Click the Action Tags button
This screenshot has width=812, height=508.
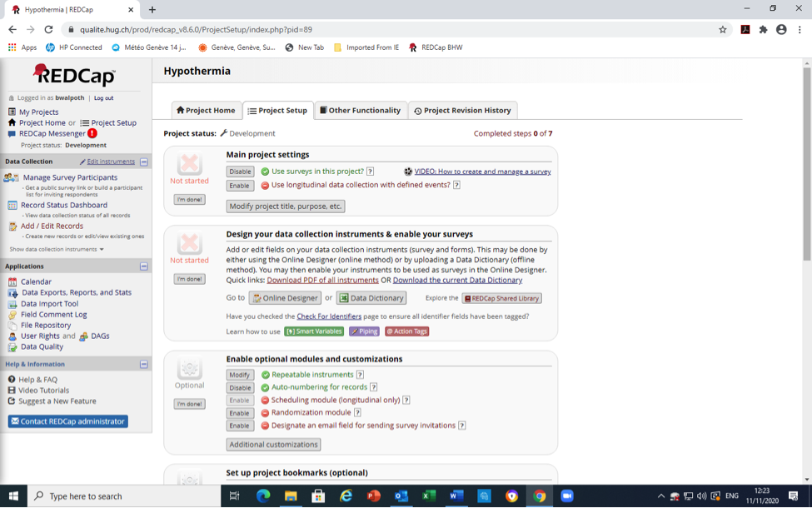point(406,331)
